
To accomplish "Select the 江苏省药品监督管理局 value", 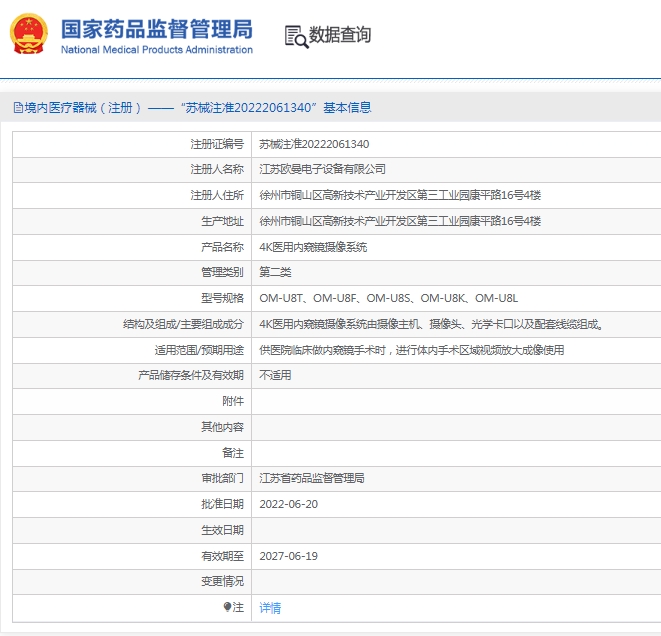I will [312, 478].
